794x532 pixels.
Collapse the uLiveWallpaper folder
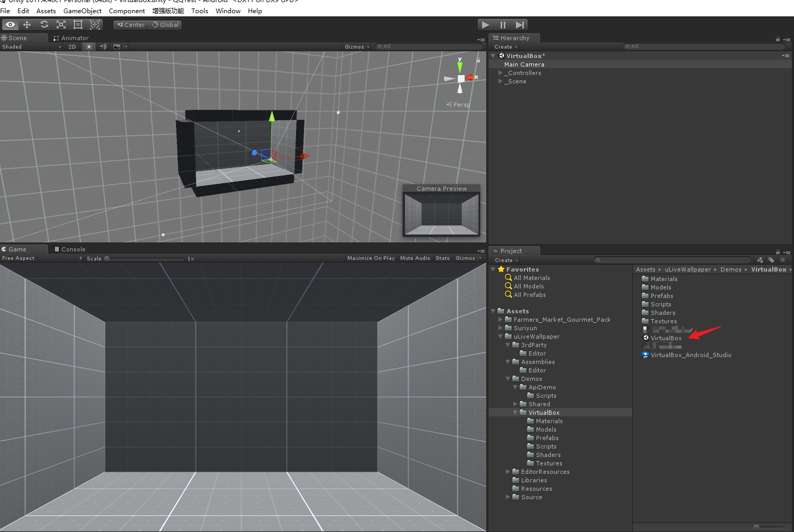click(x=500, y=337)
